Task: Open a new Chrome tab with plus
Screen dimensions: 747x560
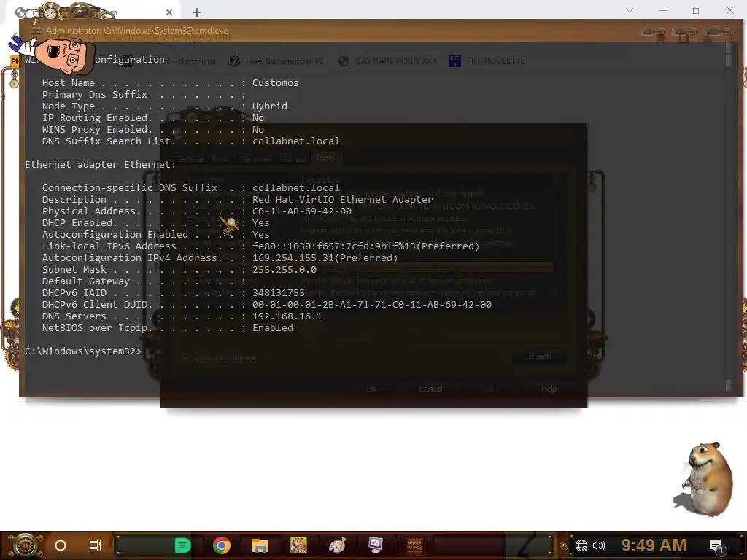Action: pyautogui.click(x=197, y=12)
